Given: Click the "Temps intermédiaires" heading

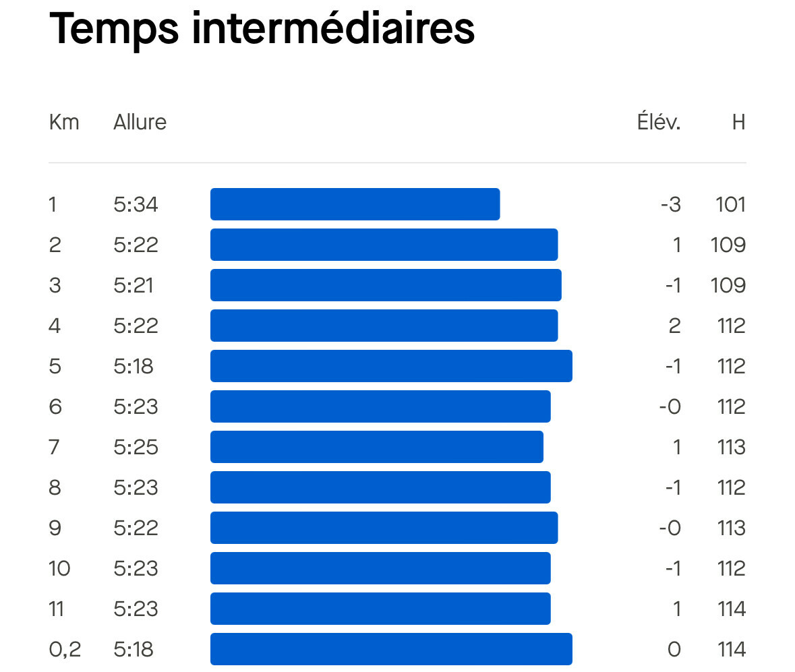Looking at the screenshot, I should click(x=262, y=28).
